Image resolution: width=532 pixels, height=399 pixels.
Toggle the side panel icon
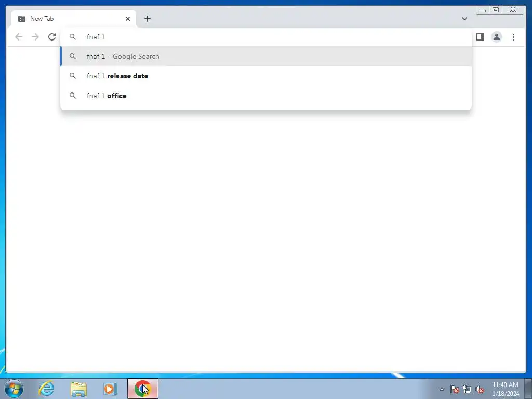480,37
